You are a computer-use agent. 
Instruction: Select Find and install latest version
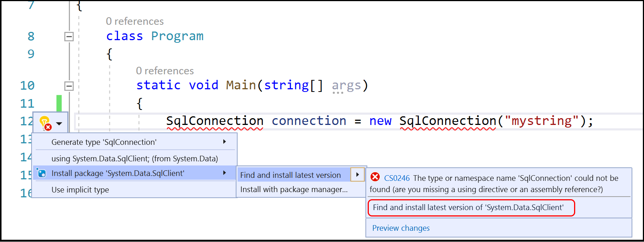click(290, 174)
